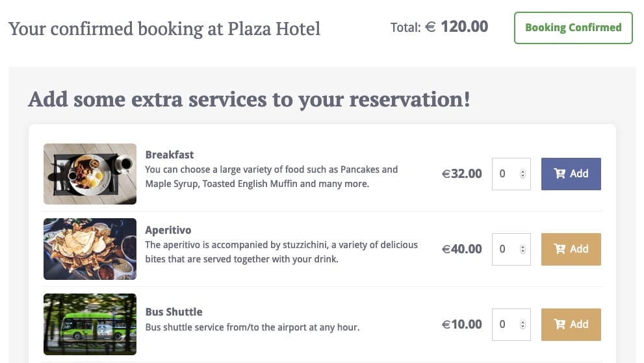Click the Bus Shuttle quantity stepper arrows
This screenshot has height=363, width=644.
522,325
